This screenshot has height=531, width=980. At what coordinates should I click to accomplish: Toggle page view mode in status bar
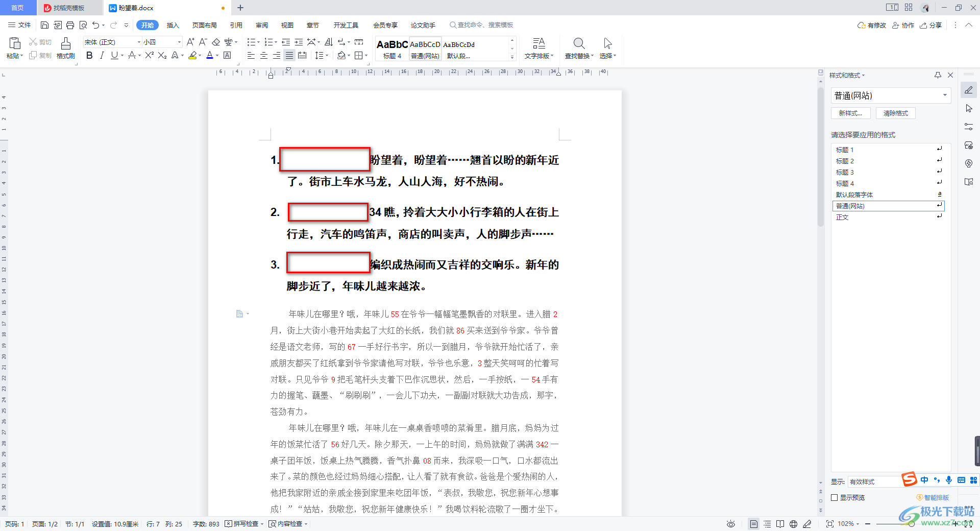pos(754,524)
